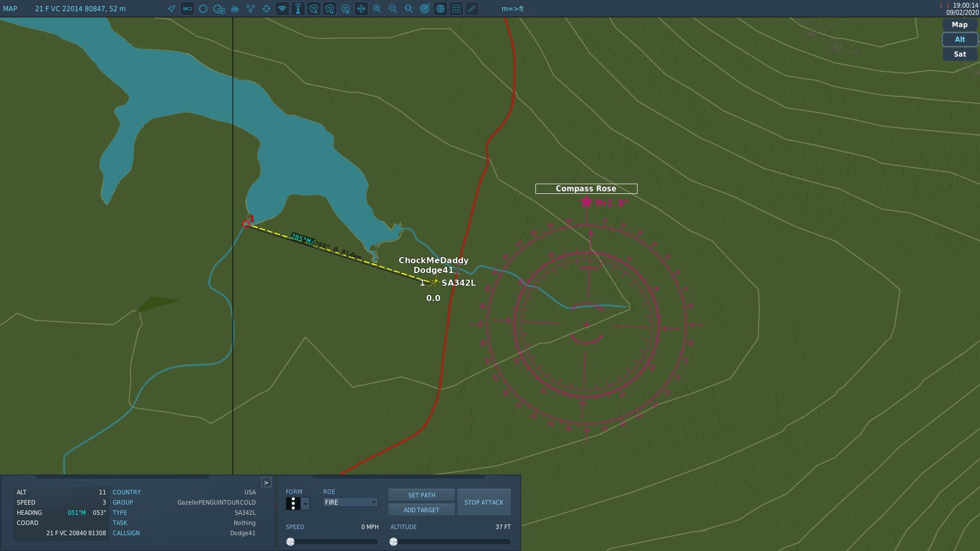Switch to Alt view layer
This screenshot has width=980, height=551.
(960, 39)
